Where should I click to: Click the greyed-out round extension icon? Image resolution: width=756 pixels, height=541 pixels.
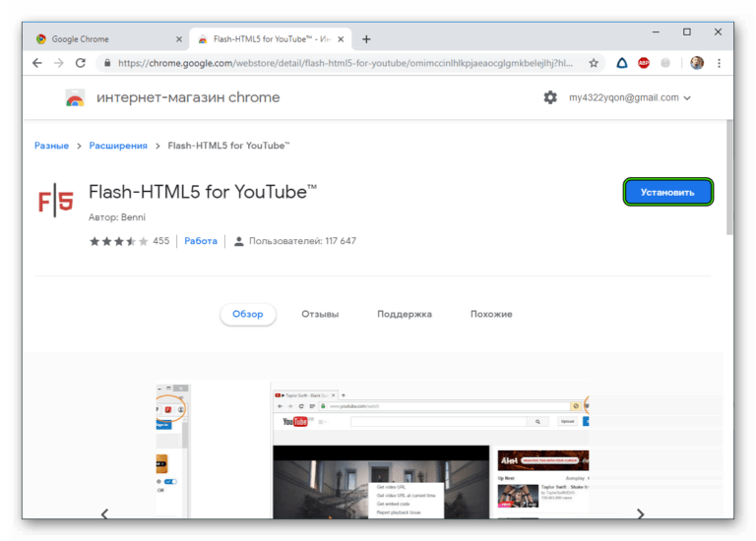tap(665, 63)
